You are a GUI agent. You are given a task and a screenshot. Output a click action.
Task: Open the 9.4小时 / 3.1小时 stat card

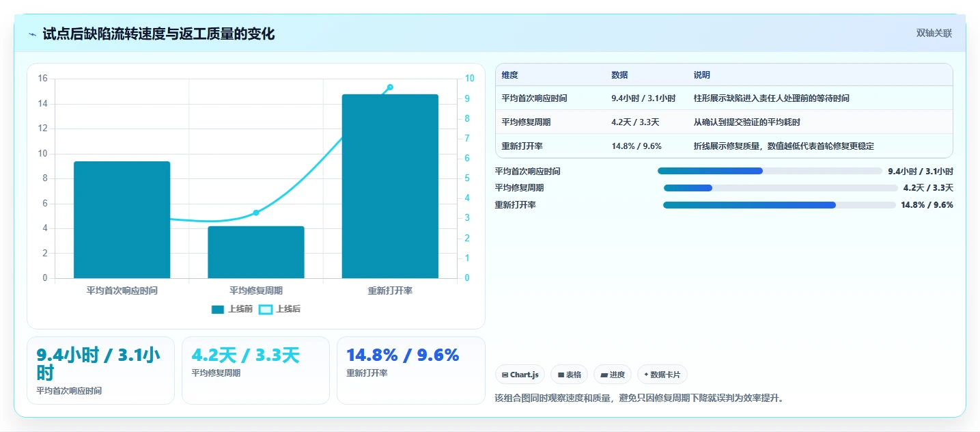100,370
